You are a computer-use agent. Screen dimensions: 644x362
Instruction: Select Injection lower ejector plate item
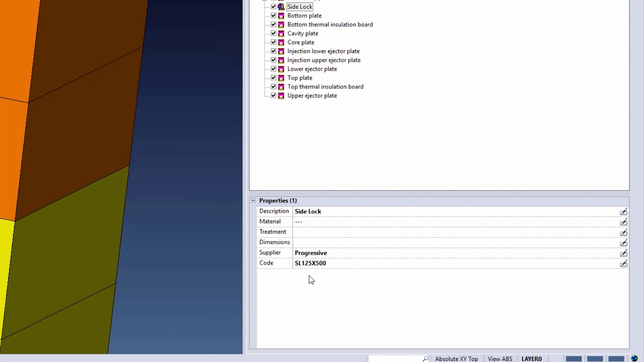tap(324, 51)
